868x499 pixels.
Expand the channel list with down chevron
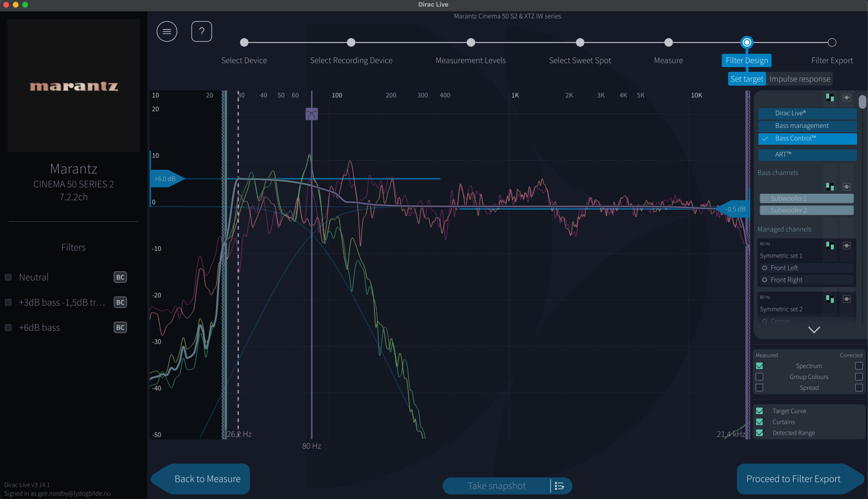point(814,330)
